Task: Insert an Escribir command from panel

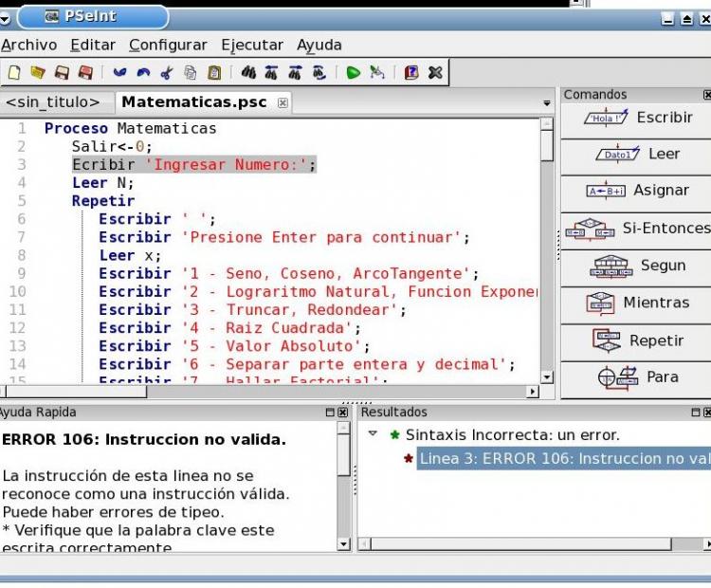Action: pos(635,118)
